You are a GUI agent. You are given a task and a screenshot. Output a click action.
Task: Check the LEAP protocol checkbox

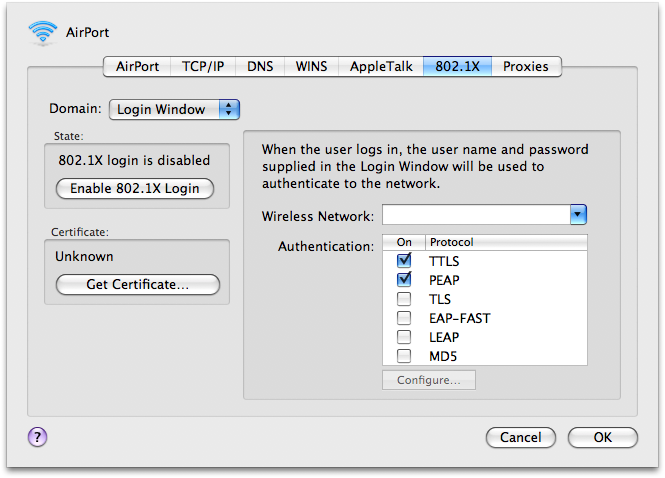(x=404, y=337)
